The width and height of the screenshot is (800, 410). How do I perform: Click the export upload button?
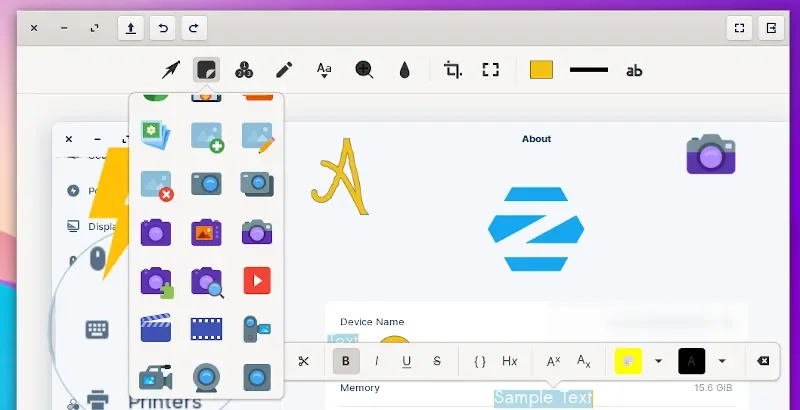click(131, 28)
